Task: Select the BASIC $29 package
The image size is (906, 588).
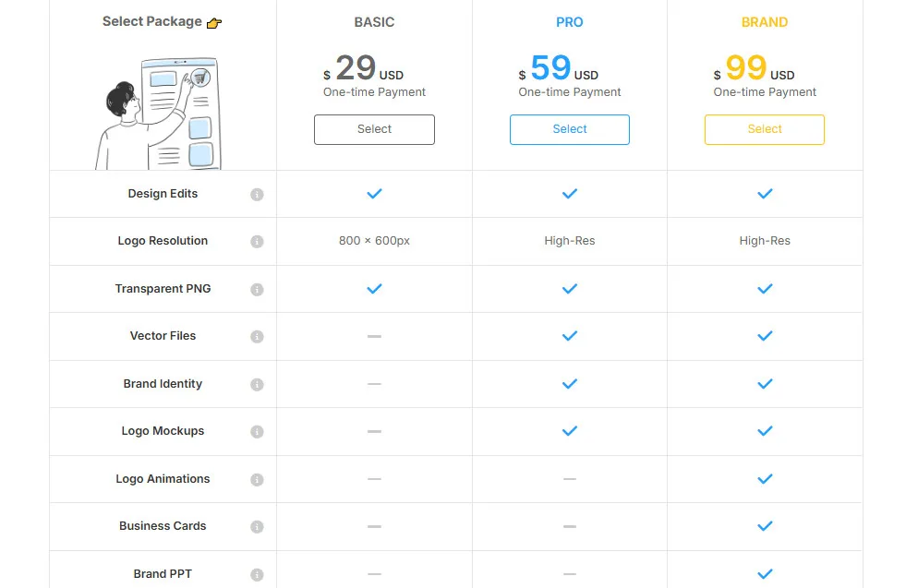Action: tap(374, 129)
